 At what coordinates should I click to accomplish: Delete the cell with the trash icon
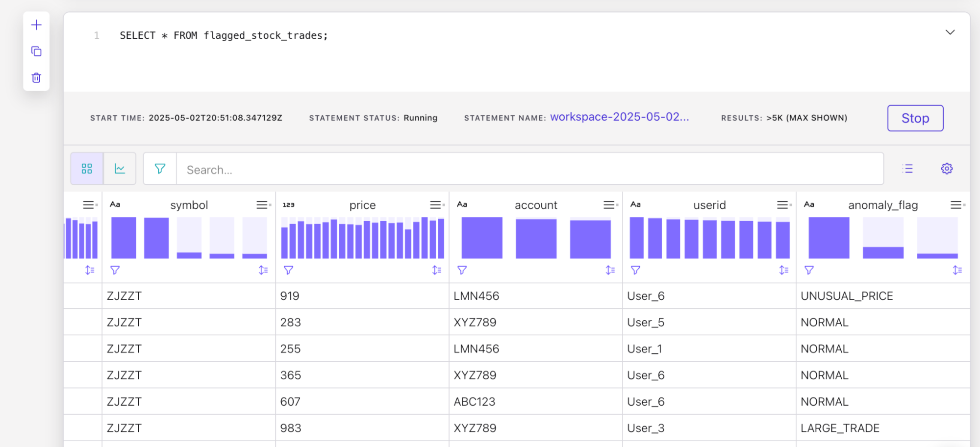(36, 78)
